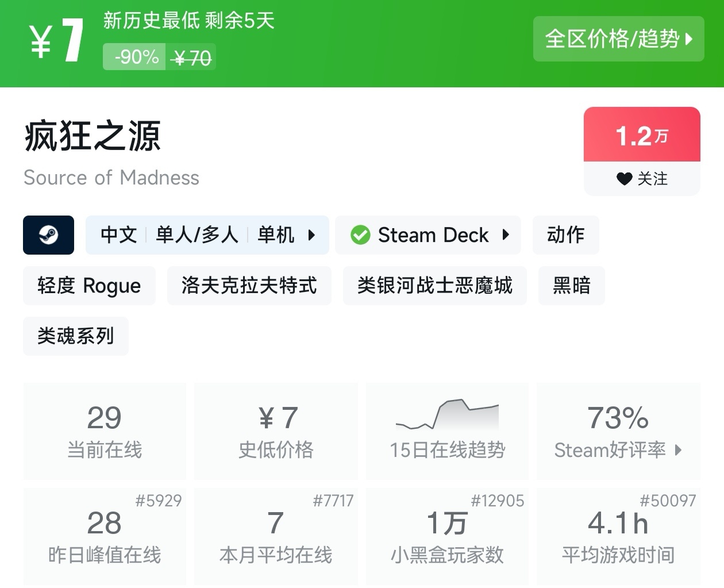Open the Steam platform icon

coord(48,235)
